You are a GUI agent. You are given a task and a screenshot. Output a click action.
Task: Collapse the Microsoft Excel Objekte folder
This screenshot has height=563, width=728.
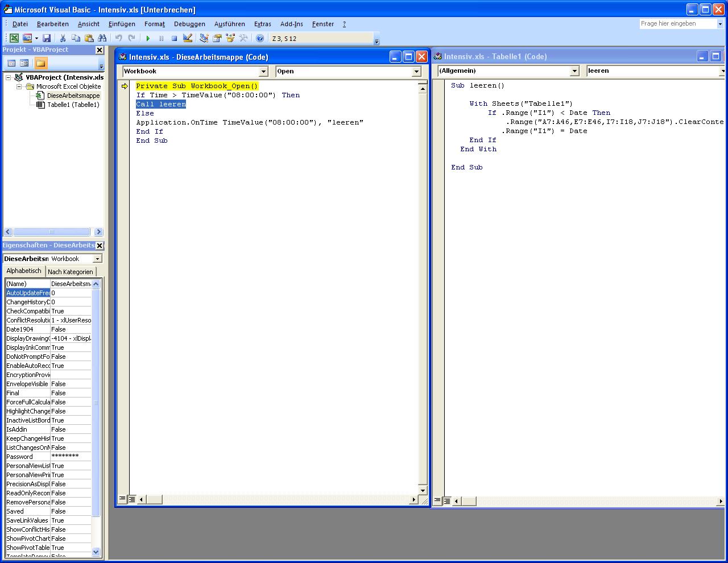click(x=18, y=86)
